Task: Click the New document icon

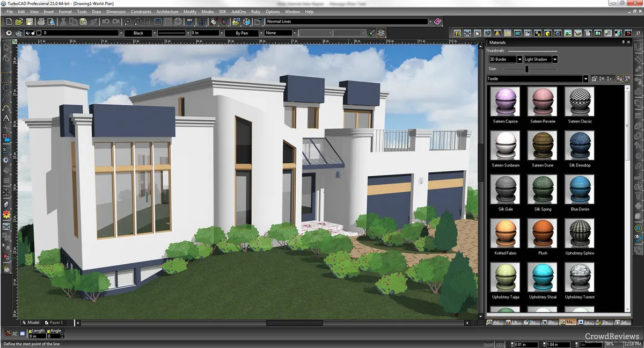Action: (x=9, y=21)
